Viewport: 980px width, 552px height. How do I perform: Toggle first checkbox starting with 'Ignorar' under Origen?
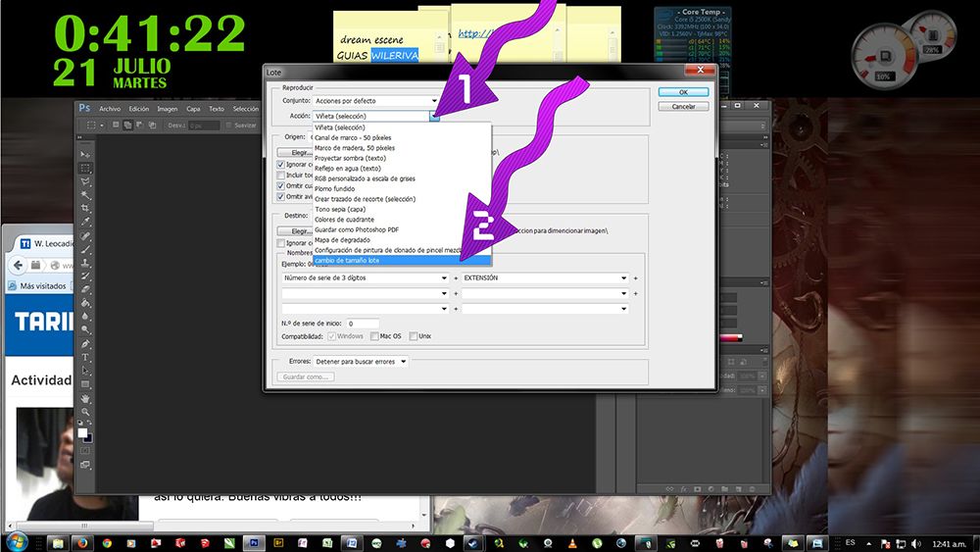(x=280, y=165)
